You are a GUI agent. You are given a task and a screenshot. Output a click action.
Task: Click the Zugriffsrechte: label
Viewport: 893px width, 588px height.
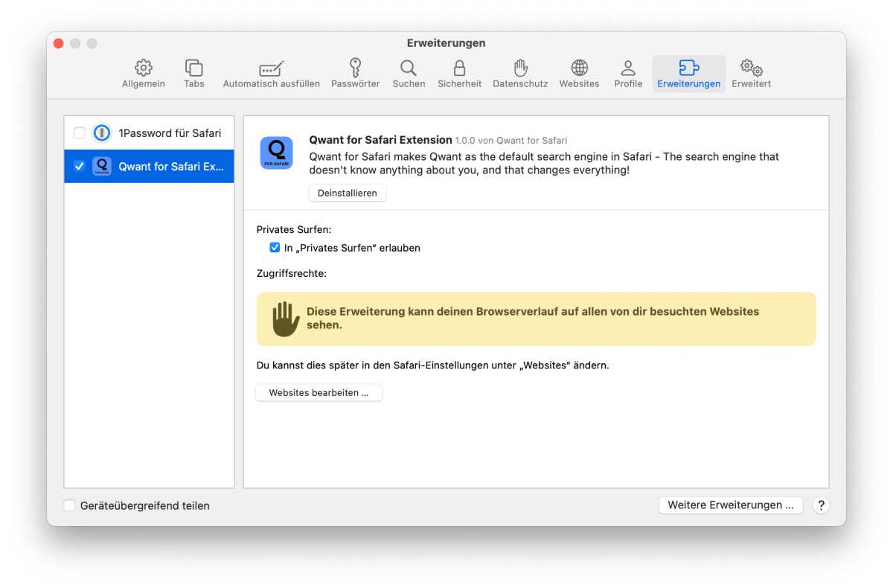pyautogui.click(x=291, y=273)
